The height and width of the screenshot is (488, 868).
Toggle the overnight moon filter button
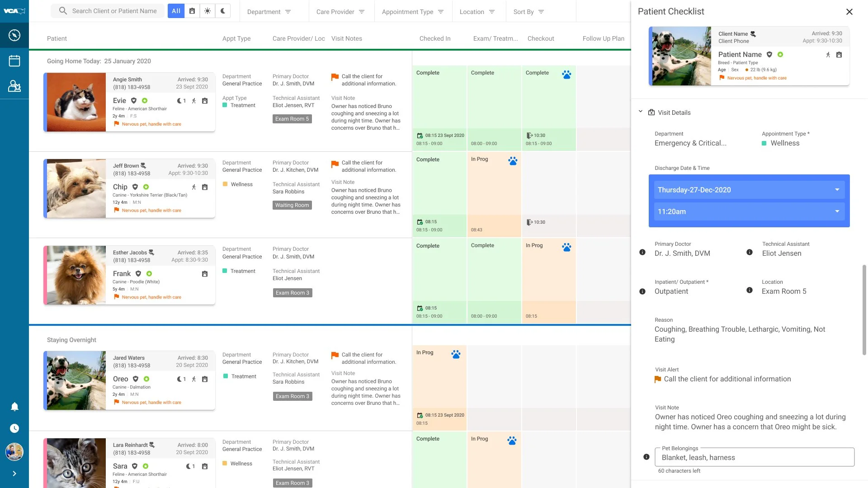pyautogui.click(x=223, y=11)
